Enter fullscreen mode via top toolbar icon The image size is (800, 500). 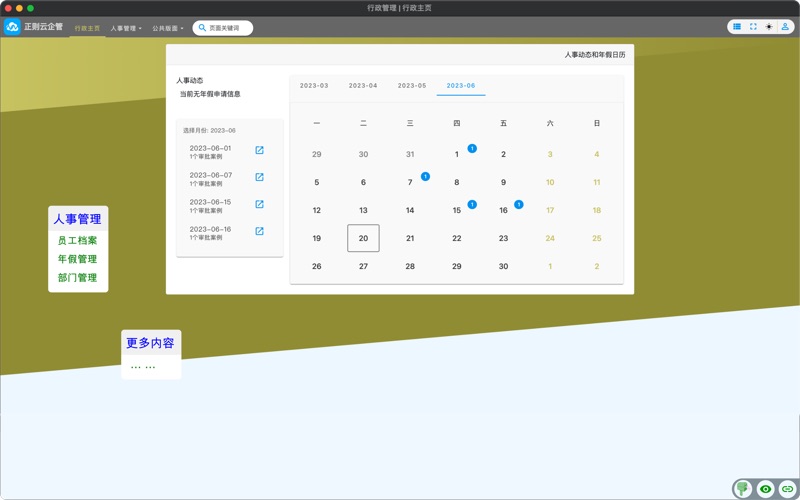pos(753,27)
